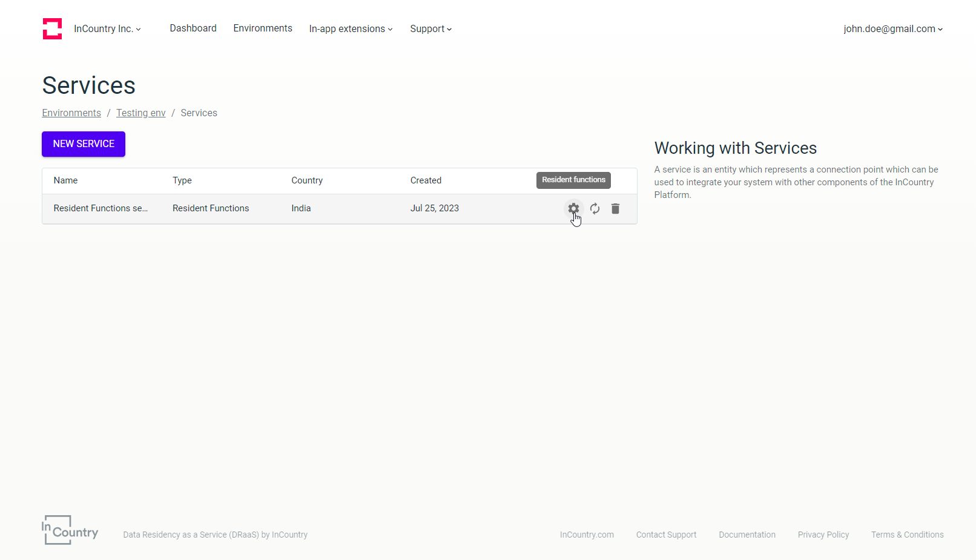976x560 pixels.
Task: Click the regenerate credentials refresh icon
Action: 595,208
